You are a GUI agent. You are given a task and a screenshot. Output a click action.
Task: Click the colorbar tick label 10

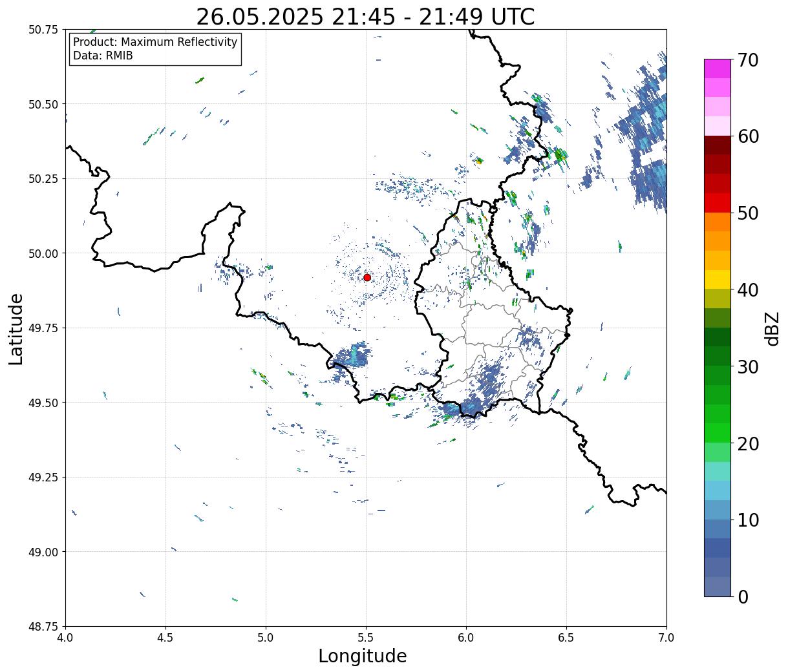coord(749,520)
